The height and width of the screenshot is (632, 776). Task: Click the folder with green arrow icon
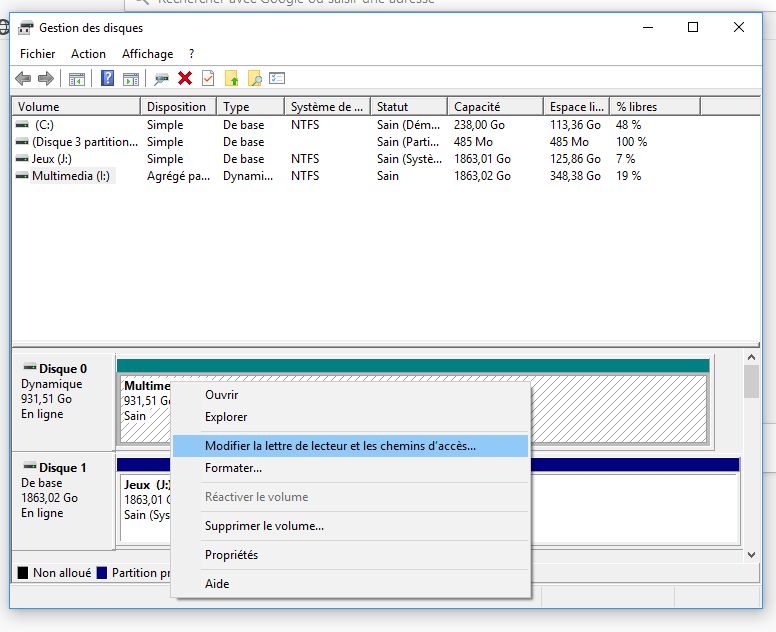point(232,78)
